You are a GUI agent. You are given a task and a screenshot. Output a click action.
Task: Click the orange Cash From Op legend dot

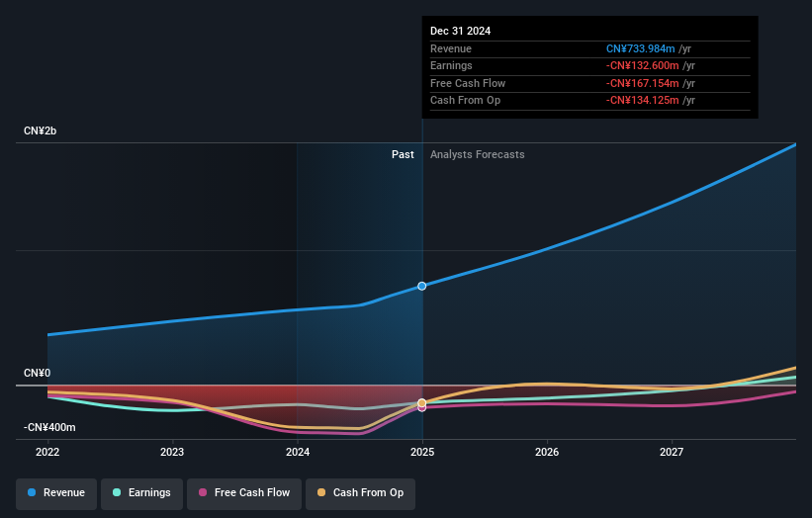322,492
